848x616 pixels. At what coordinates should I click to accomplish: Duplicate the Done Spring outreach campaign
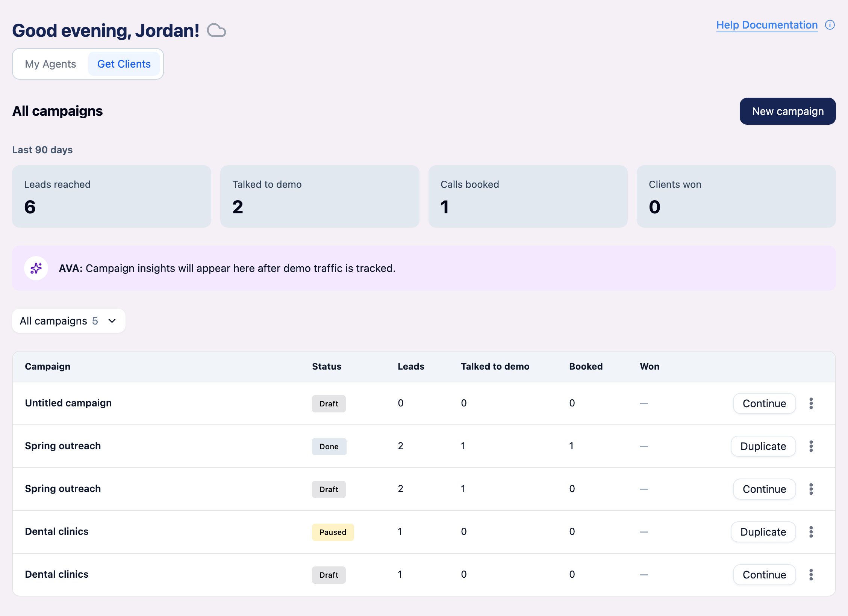pyautogui.click(x=763, y=446)
